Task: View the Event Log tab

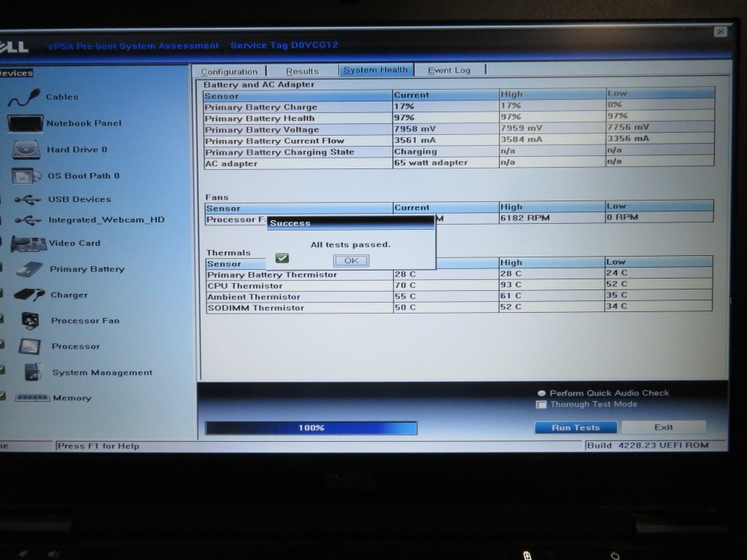Action: 449,70
